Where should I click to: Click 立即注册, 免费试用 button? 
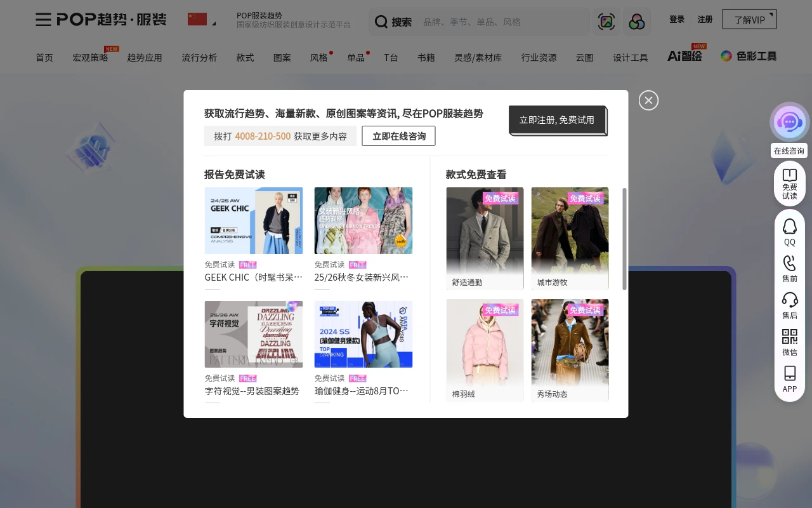(557, 119)
